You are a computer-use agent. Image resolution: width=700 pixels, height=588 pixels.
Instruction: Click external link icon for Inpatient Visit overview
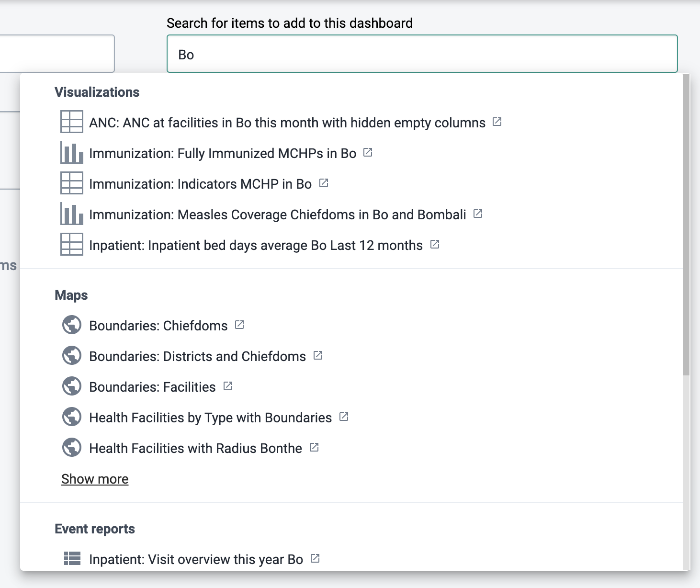(x=315, y=559)
